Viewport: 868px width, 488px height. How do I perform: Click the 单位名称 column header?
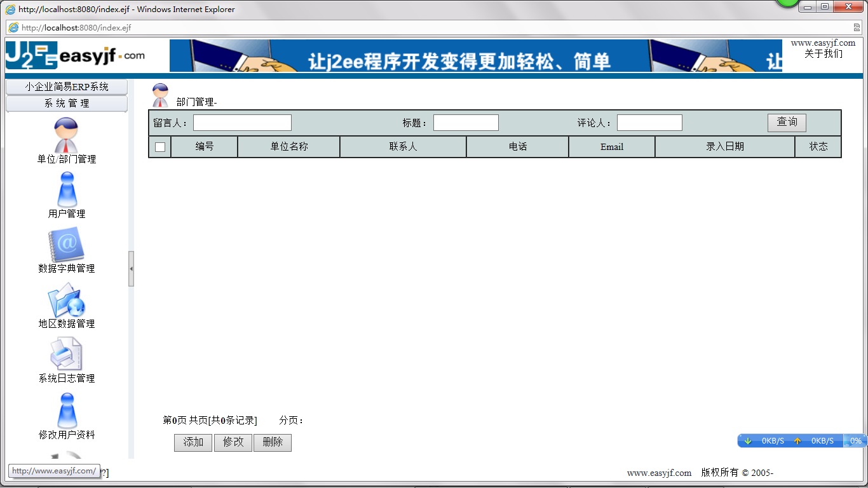pos(289,147)
